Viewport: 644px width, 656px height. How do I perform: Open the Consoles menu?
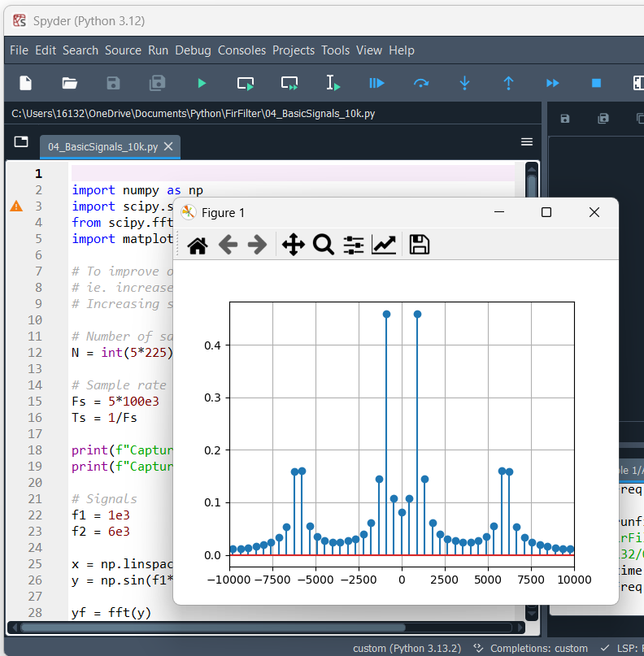click(x=241, y=50)
